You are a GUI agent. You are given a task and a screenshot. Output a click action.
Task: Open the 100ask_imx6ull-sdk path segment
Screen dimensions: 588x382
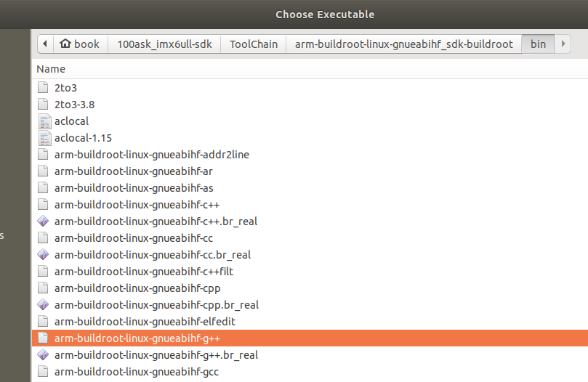(x=164, y=44)
